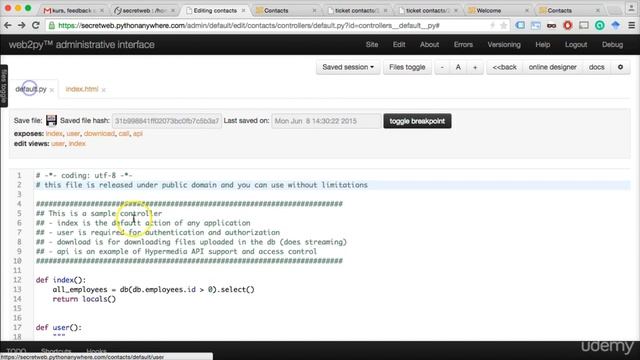This screenshot has width=640, height=360.
Task: Open the Help menu item
Action: click(x=542, y=44)
